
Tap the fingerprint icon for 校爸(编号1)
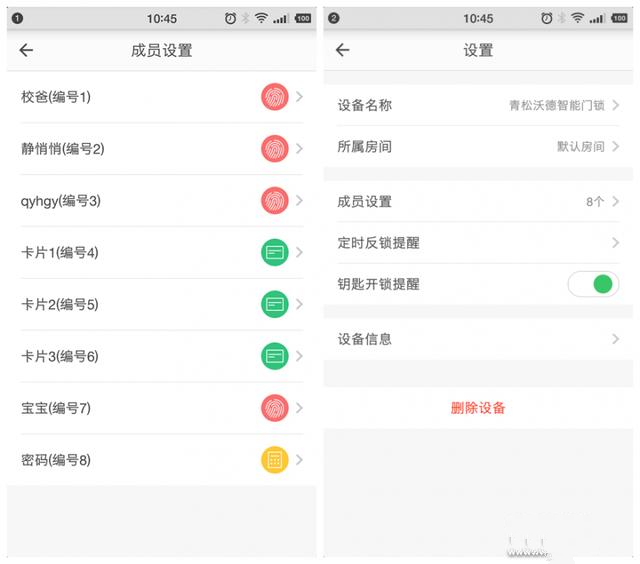click(274, 97)
